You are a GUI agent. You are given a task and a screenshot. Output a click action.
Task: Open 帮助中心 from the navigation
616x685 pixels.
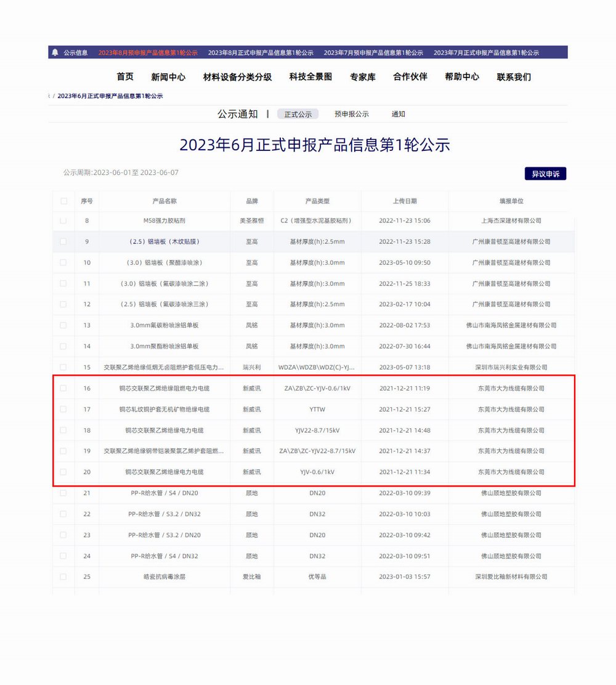coord(462,77)
